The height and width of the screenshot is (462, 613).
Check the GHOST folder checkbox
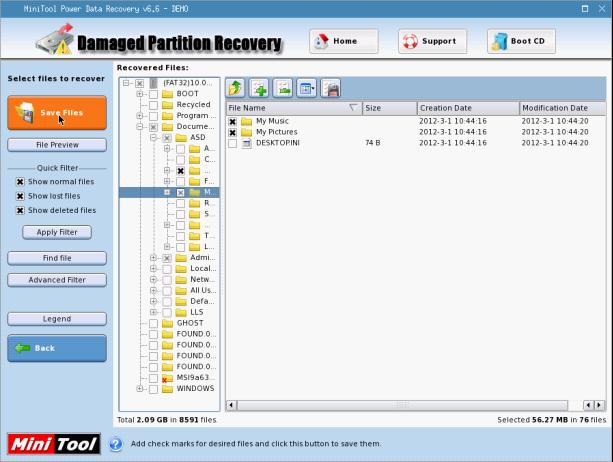coord(153,324)
